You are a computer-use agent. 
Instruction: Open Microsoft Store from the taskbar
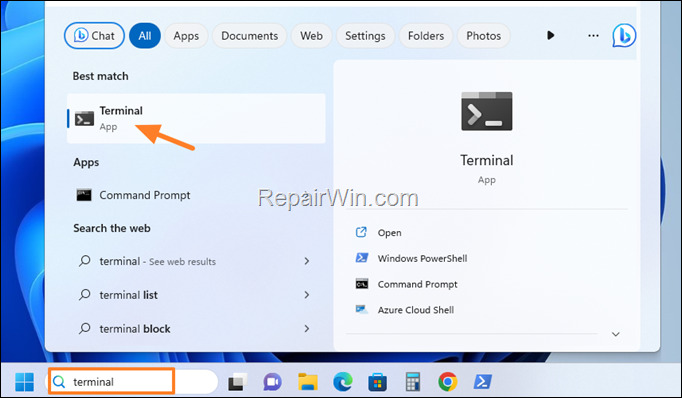[x=378, y=382]
